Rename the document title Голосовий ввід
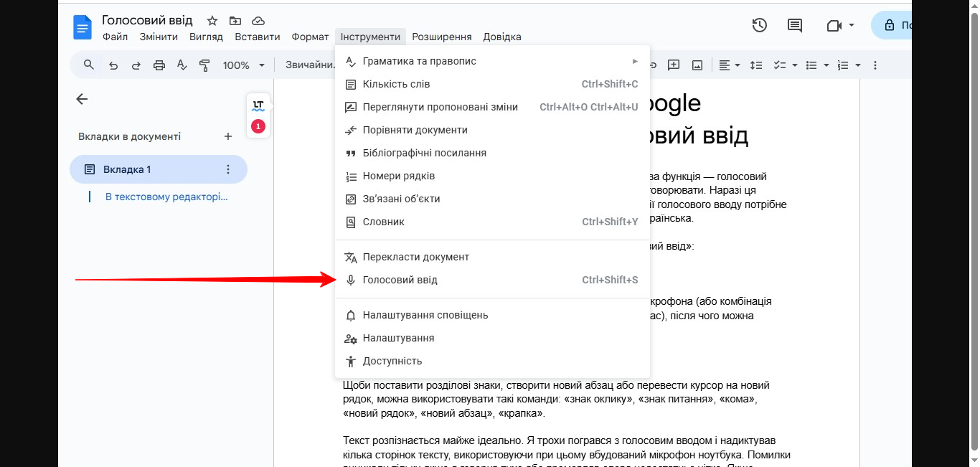The width and height of the screenshot is (980, 467). tap(147, 21)
